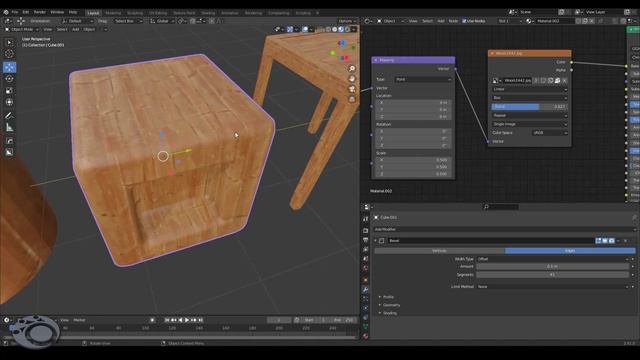
Task: Choose the Scale tool
Action: [x=9, y=91]
